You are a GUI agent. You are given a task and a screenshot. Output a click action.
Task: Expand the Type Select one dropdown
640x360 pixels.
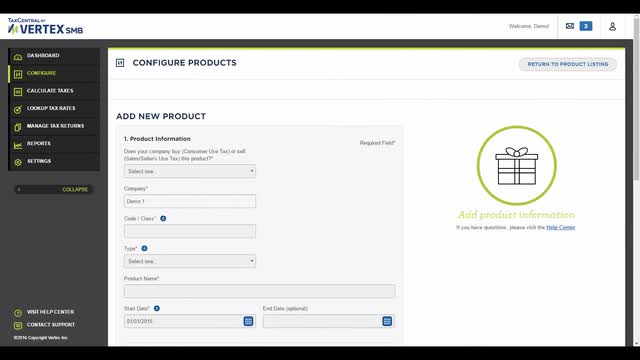(190, 261)
